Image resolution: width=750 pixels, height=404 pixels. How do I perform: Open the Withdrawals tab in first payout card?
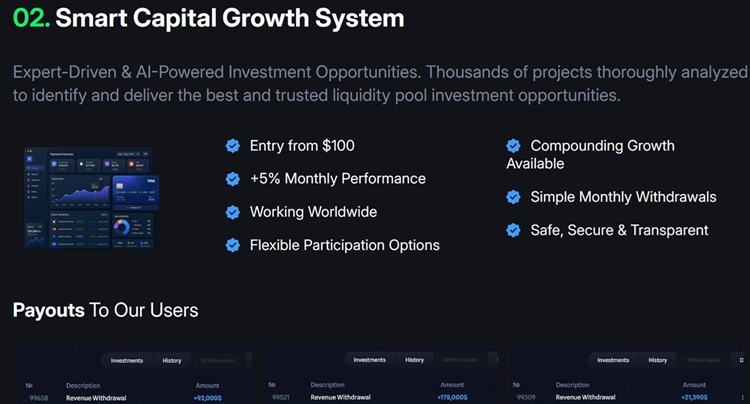[x=218, y=360]
